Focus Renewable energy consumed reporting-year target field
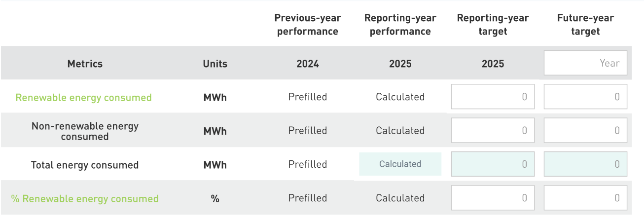The height and width of the screenshot is (222, 644). tap(493, 97)
